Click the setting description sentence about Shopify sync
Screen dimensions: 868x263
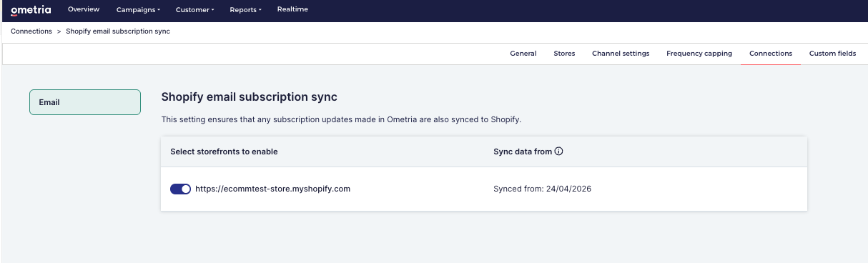click(x=342, y=119)
